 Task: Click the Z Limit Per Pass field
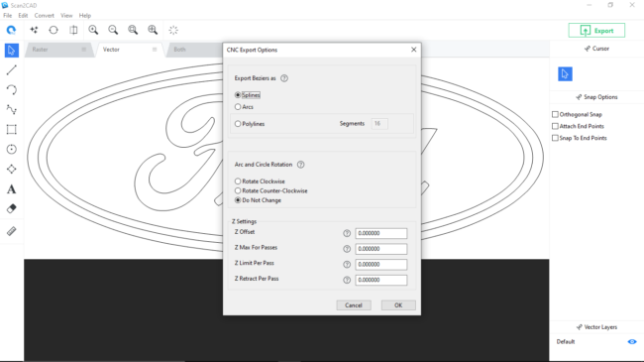(x=381, y=265)
